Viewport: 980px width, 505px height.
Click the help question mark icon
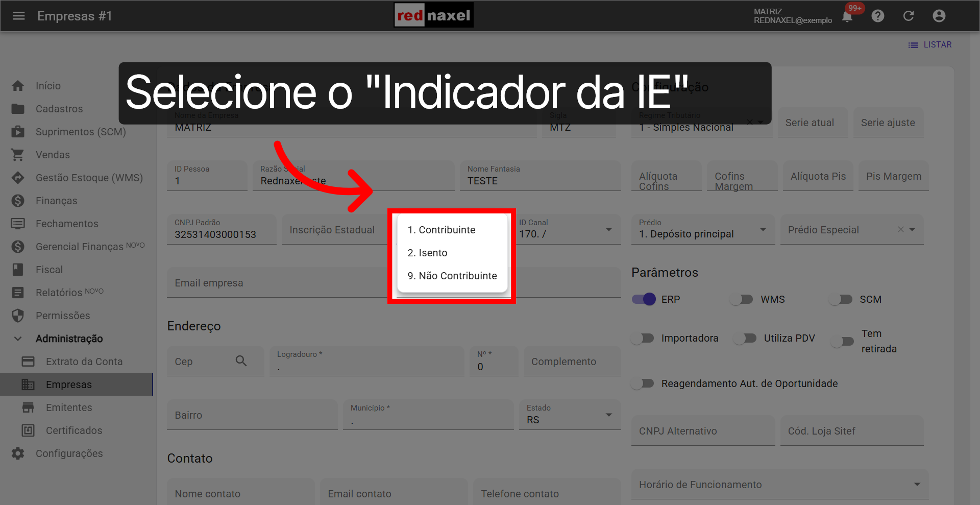click(878, 16)
